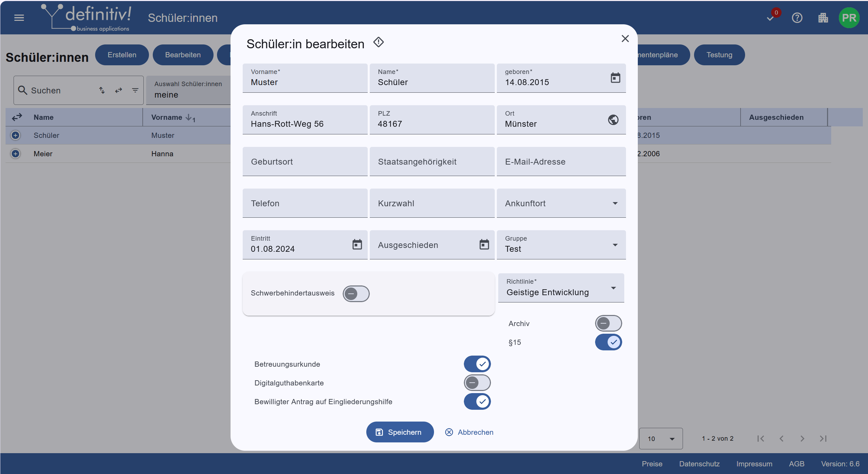868x474 pixels.
Task: Save with the Speichern button
Action: point(400,432)
